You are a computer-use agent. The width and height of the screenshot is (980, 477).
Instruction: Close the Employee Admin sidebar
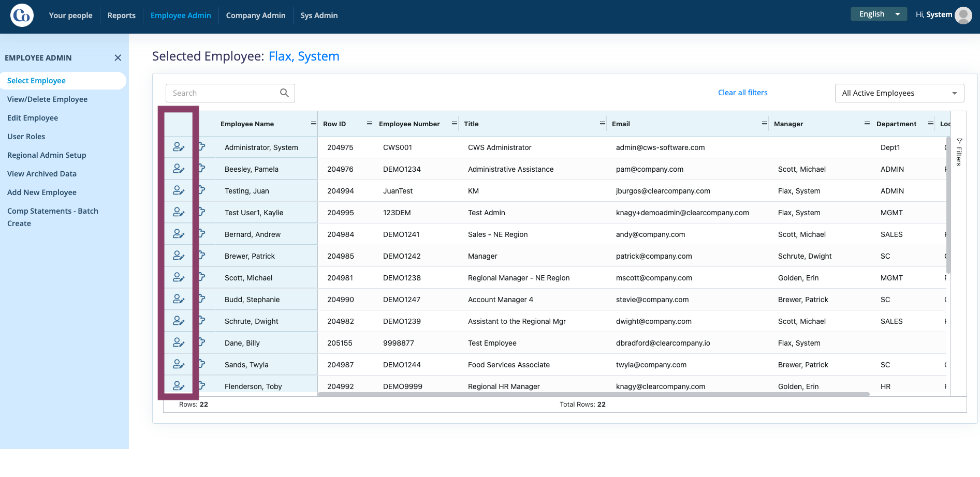pos(118,58)
